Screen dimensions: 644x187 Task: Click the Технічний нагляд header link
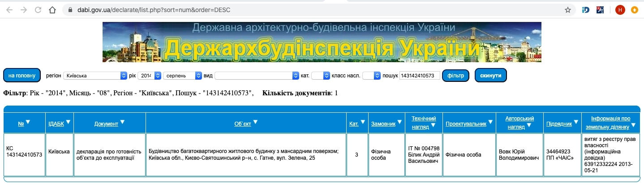coord(424,122)
